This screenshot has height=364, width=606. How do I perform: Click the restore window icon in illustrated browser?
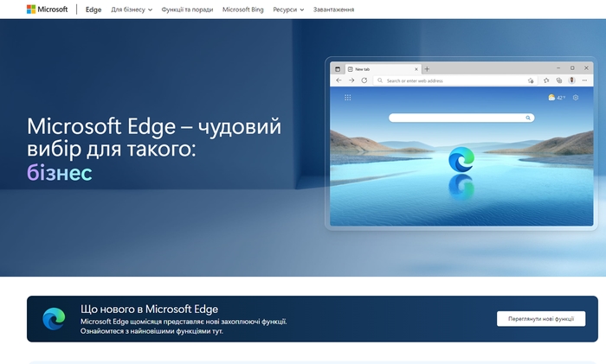click(572, 68)
